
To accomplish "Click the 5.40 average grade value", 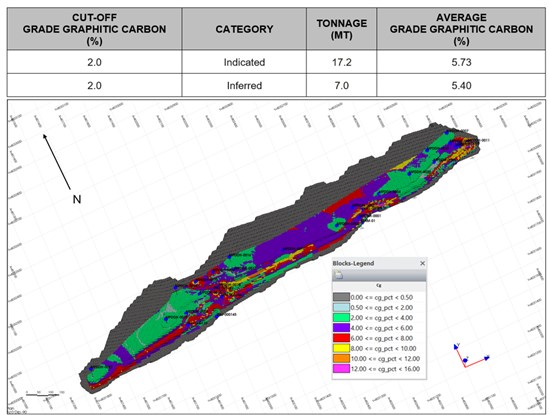I will click(461, 86).
